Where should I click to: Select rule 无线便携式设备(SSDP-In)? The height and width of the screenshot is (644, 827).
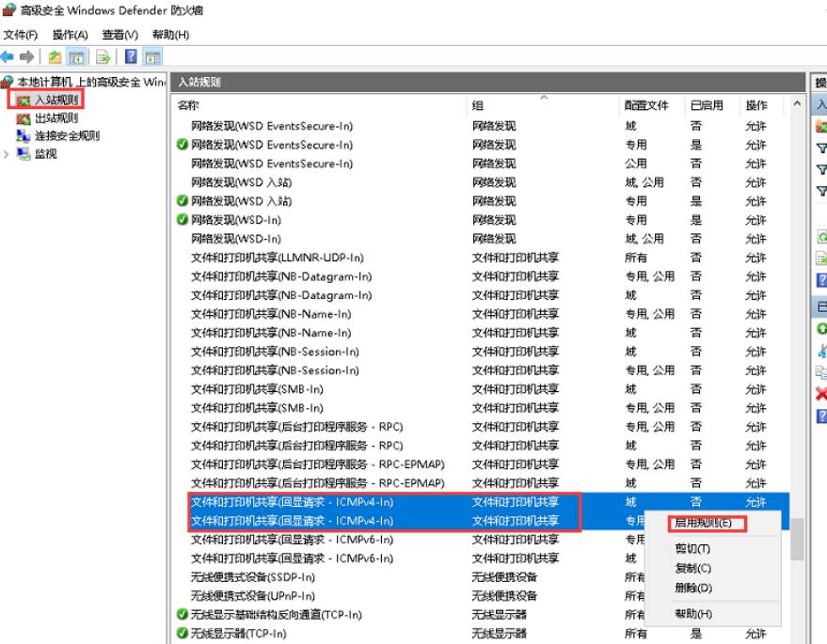(253, 577)
